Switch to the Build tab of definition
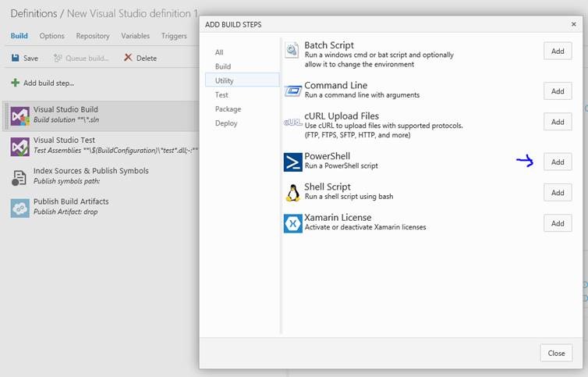Screen dimensions: 588x377 (19, 36)
